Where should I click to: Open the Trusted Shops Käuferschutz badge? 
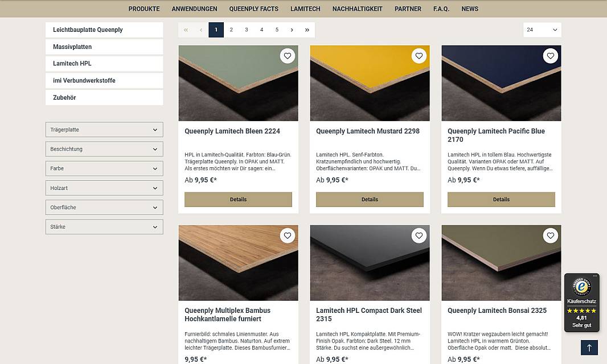click(581, 303)
